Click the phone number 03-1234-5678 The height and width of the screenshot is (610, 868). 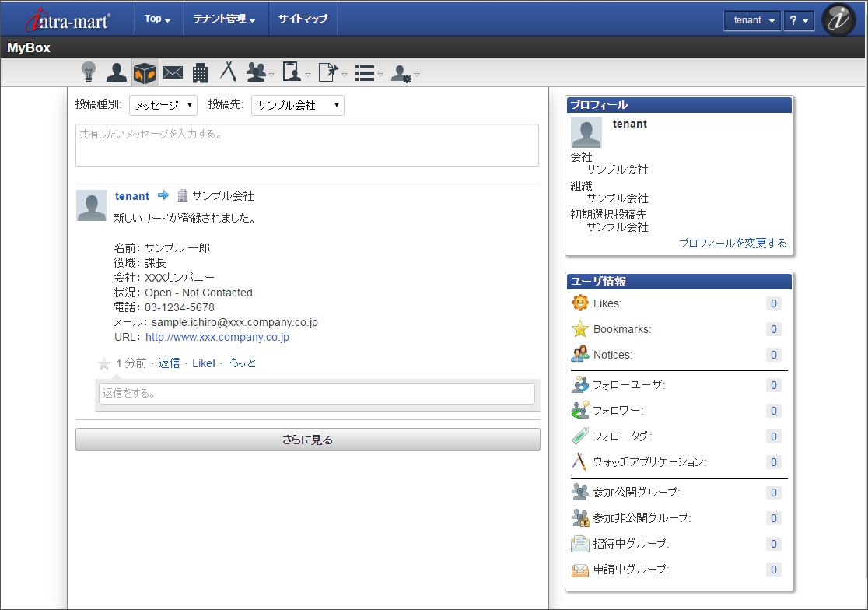point(180,307)
